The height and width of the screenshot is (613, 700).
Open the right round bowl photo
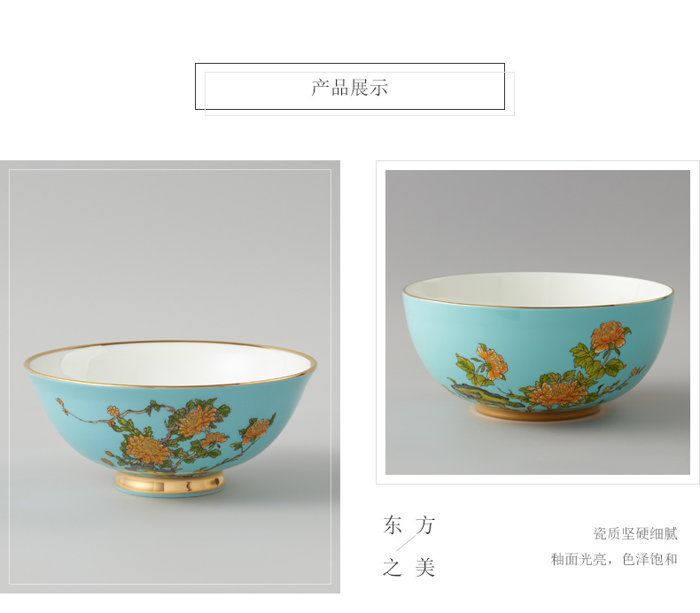pos(538,322)
